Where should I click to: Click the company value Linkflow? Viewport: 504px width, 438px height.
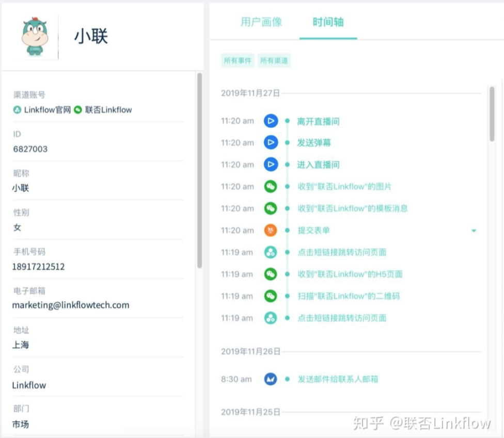pos(29,385)
